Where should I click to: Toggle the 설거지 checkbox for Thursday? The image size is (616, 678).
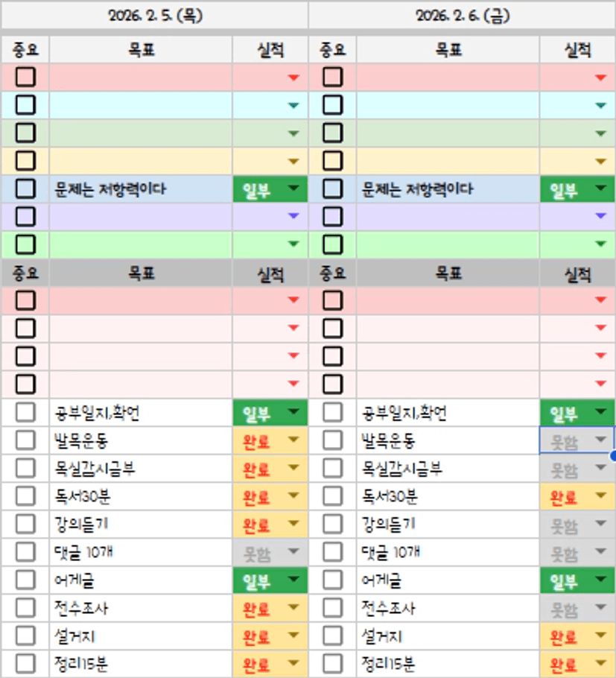(x=25, y=636)
